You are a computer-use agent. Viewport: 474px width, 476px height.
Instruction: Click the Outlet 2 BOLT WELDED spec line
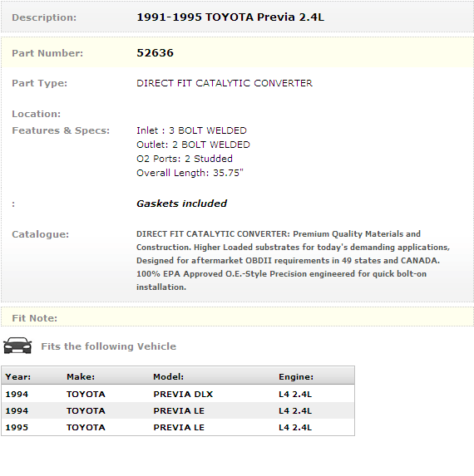pyautogui.click(x=193, y=145)
